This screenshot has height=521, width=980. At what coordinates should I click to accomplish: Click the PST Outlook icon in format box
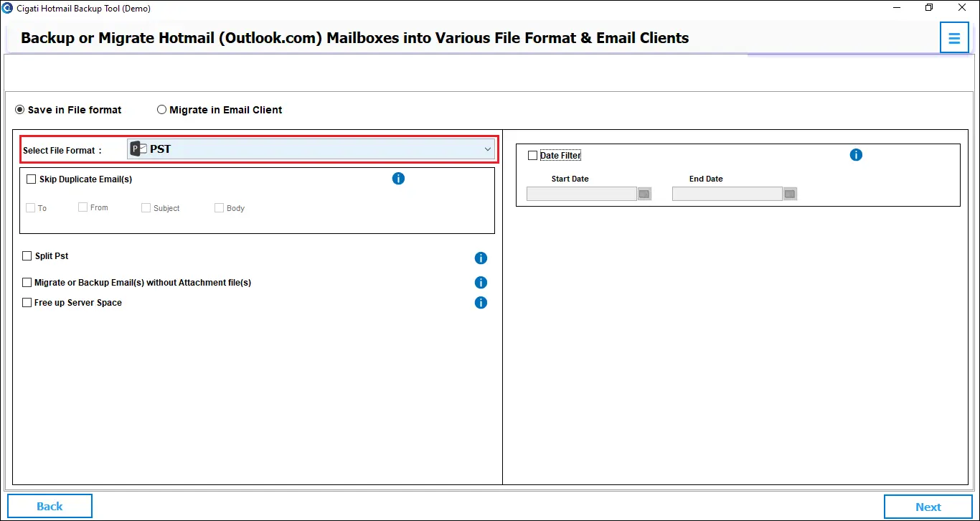tap(138, 149)
